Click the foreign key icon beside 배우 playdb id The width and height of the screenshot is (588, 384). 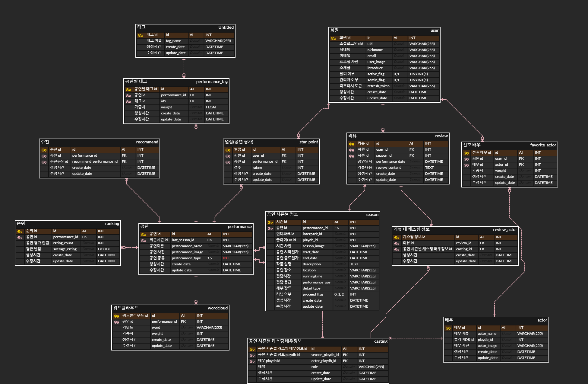(252, 361)
